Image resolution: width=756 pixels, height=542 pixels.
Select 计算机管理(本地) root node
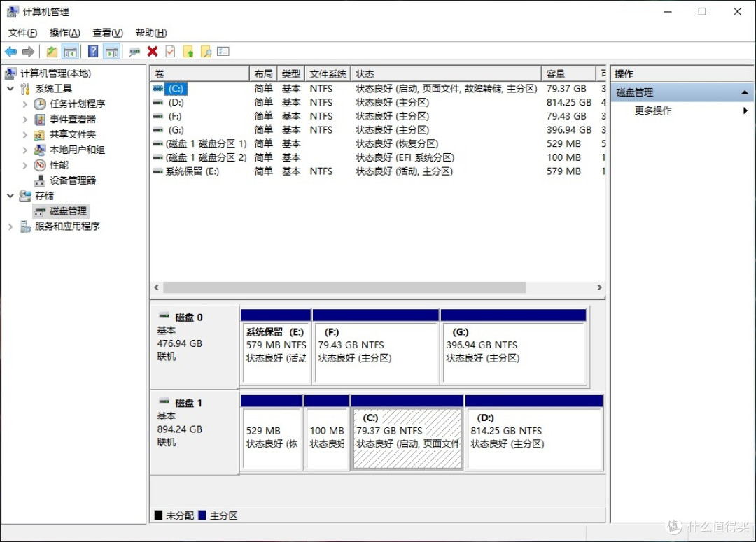[55, 73]
